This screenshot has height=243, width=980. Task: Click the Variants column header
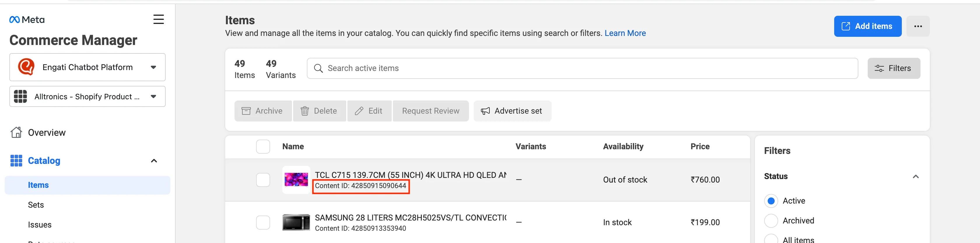(531, 147)
